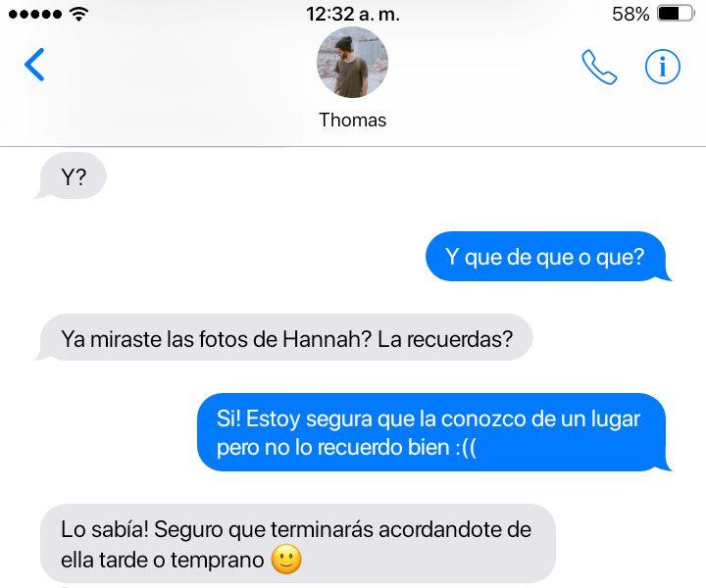Tap the smiley emoji in last message
Viewport: 706px width, 588px height.
click(x=286, y=560)
